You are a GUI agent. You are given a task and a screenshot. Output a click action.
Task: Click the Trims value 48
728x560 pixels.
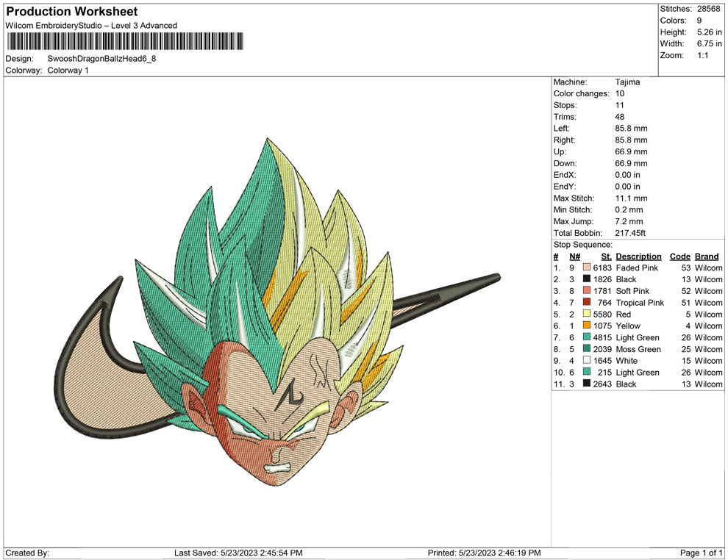tap(620, 117)
